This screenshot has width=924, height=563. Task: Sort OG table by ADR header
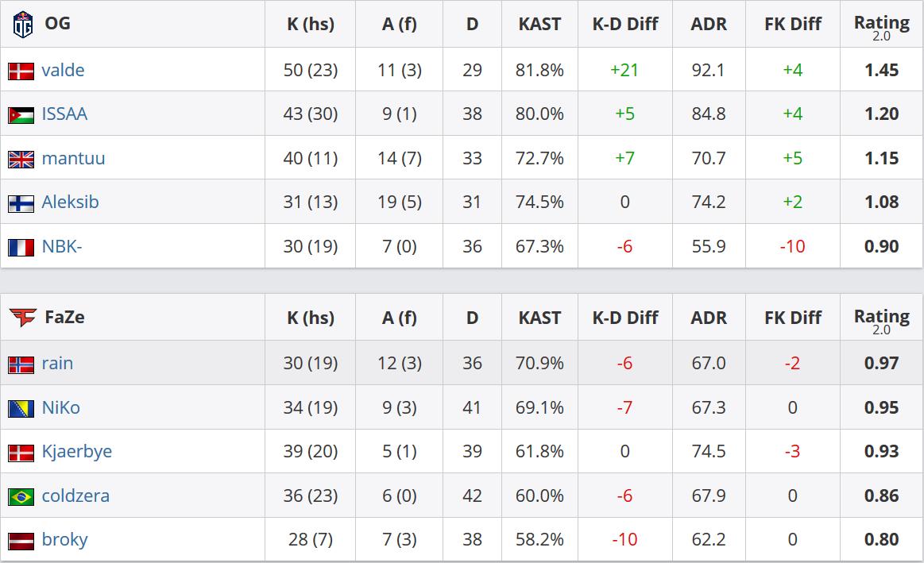click(x=709, y=24)
